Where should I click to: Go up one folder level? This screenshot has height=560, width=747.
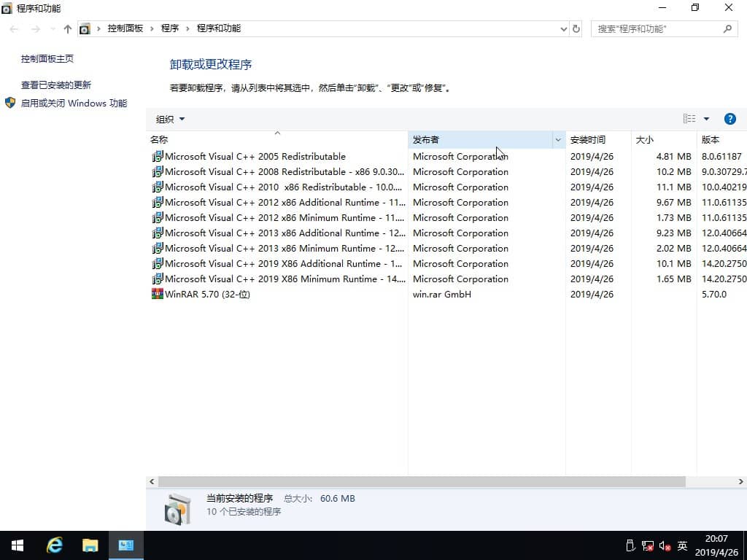click(x=68, y=29)
